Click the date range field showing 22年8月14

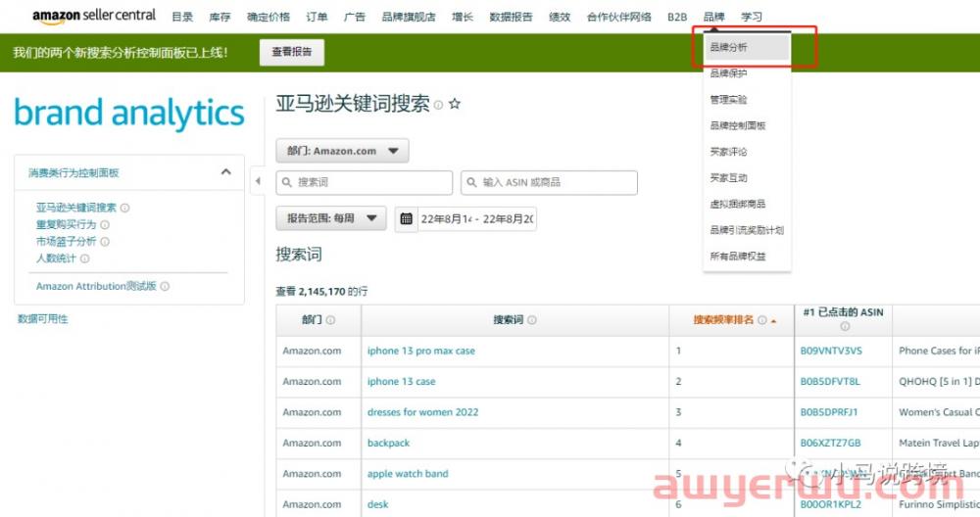477,218
